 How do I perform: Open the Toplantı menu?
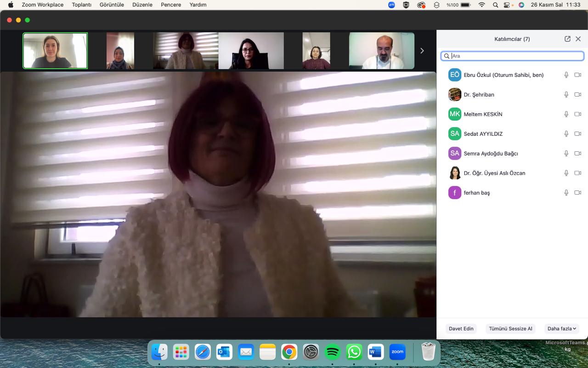[81, 5]
